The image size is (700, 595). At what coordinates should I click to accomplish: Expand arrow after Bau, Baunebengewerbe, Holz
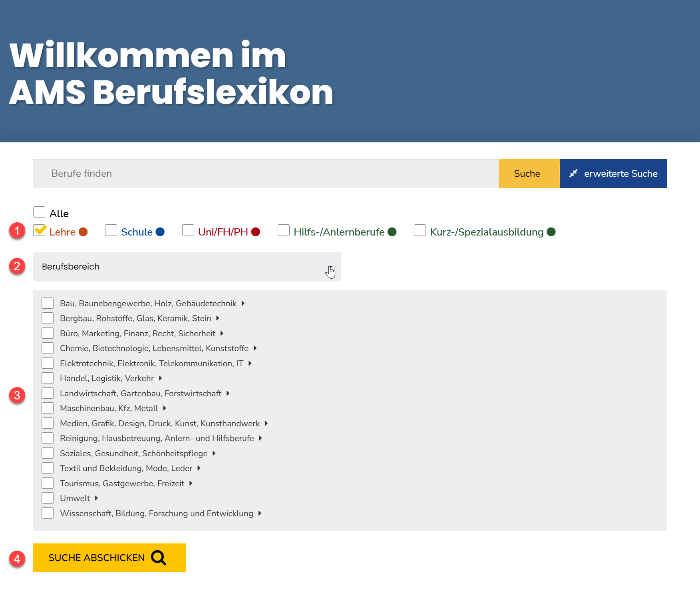[243, 303]
